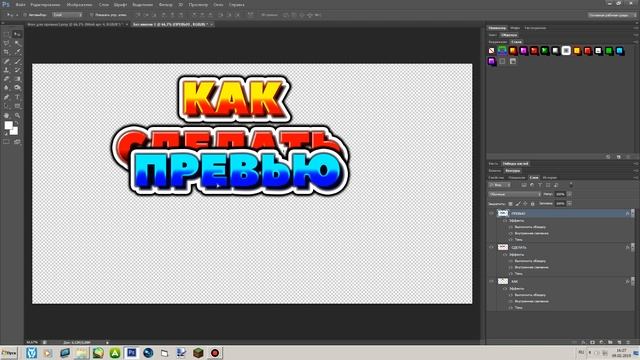Select the Clone Stamp tool
Image resolution: width=640 pixels, height=360 pixels.
click(7, 70)
